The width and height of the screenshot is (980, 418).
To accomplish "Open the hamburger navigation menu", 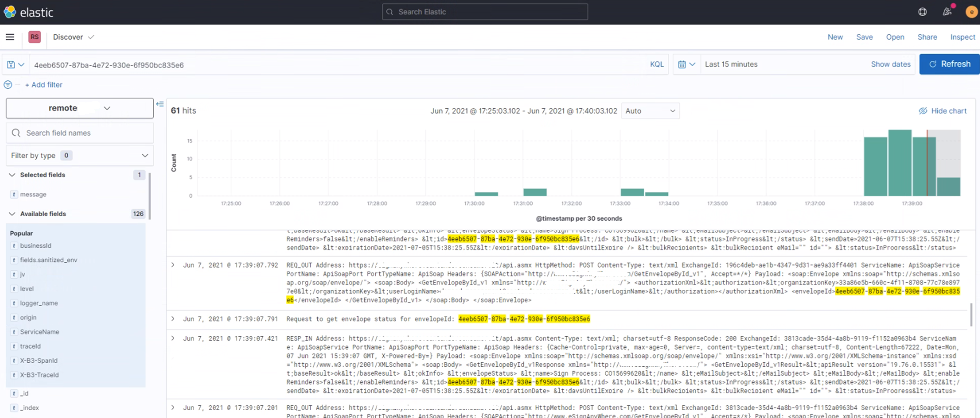I will click(10, 37).
